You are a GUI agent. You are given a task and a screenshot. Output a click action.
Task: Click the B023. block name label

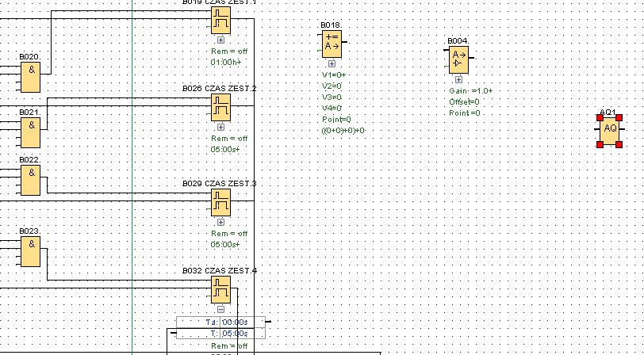tap(30, 231)
